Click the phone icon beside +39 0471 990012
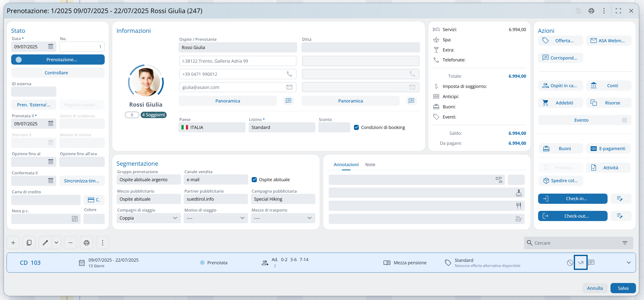644x300 pixels. 289,74
